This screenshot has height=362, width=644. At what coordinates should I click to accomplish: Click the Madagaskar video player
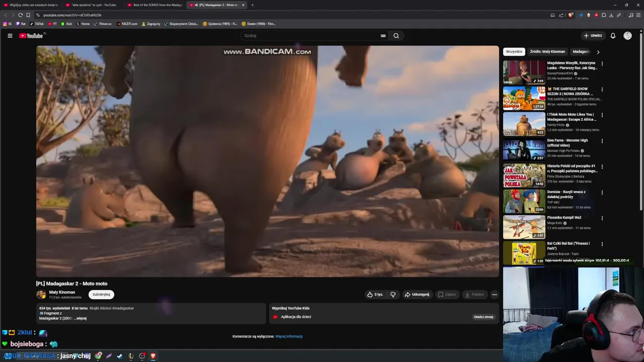pyautogui.click(x=268, y=161)
